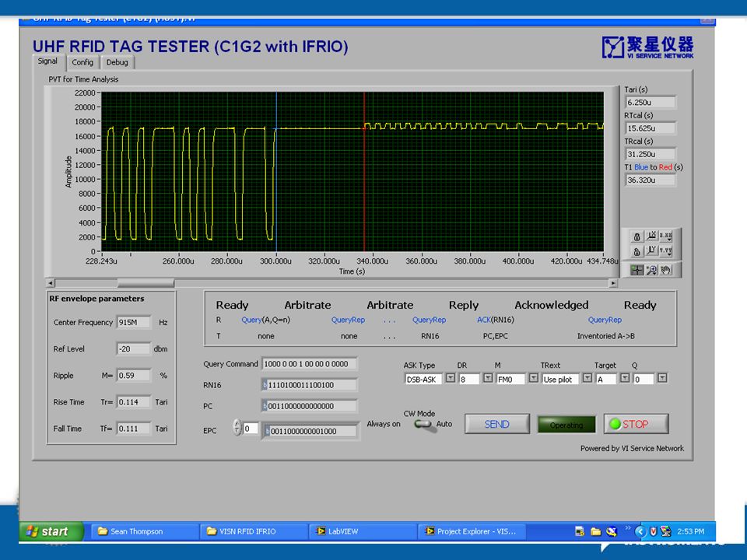The image size is (747, 560).
Task: Open the VISN RFID IFRIO taskbar folder
Action: [254, 531]
